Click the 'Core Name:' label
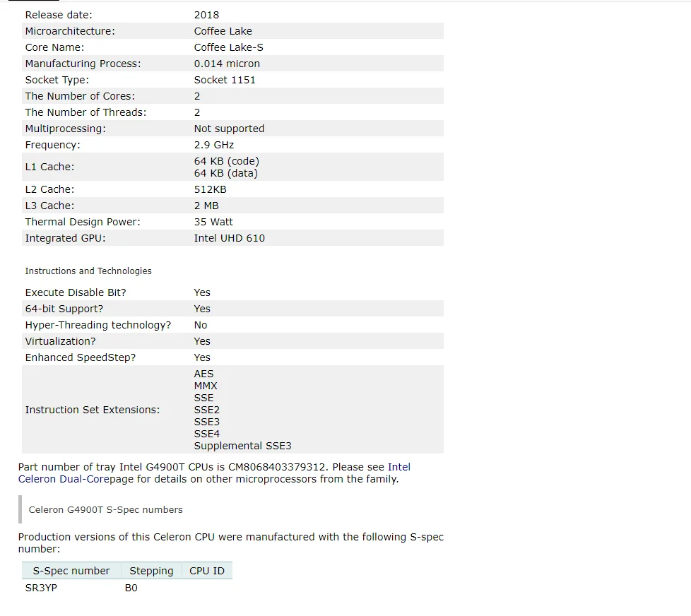This screenshot has width=691, height=616. pyautogui.click(x=54, y=47)
